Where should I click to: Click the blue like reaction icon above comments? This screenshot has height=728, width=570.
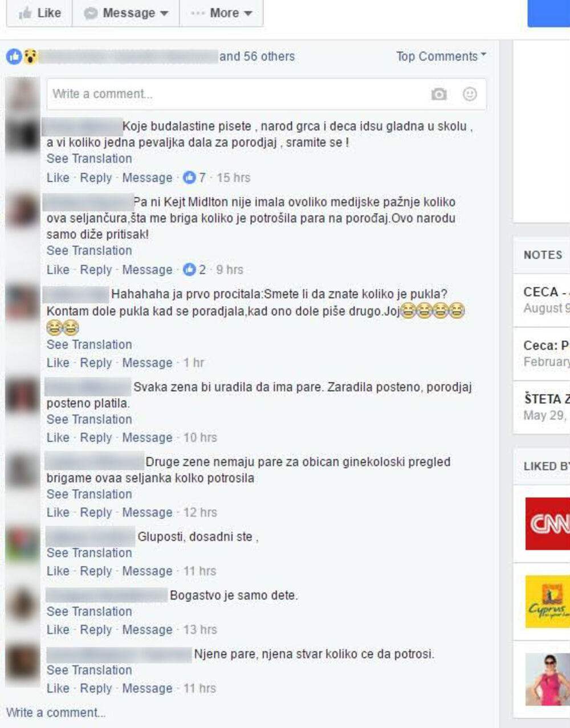click(x=14, y=56)
